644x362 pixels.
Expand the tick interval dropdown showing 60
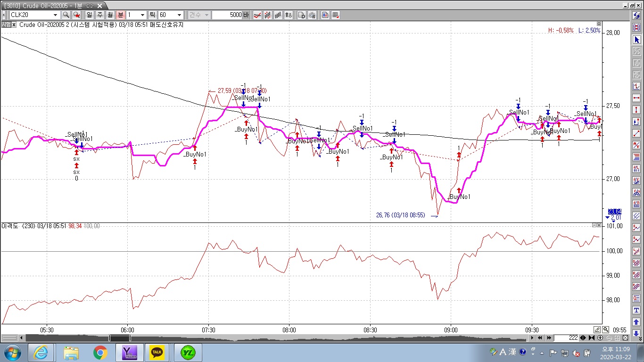[x=179, y=15]
